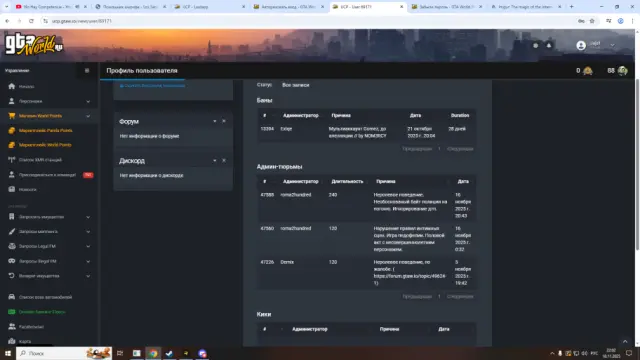This screenshot has width=640, height=360.
Task: Switch to the UCP Lawbay browser tab
Action: click(x=210, y=7)
